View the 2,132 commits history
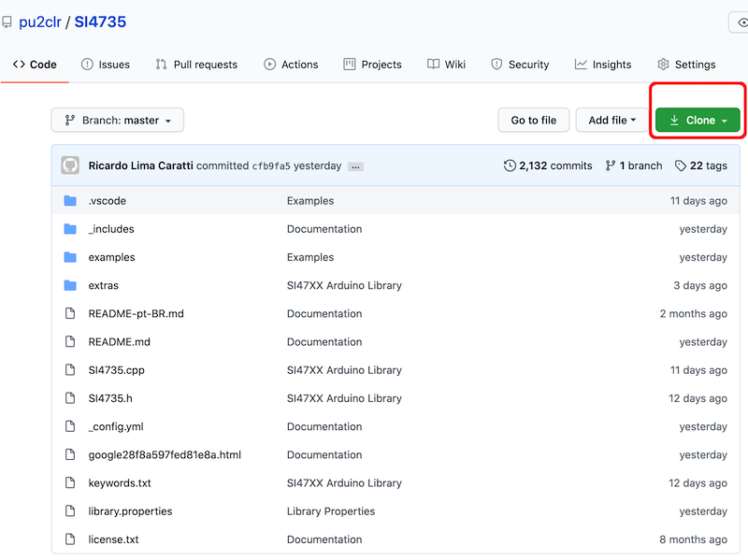Screen dimensions: 748x560 click(548, 165)
